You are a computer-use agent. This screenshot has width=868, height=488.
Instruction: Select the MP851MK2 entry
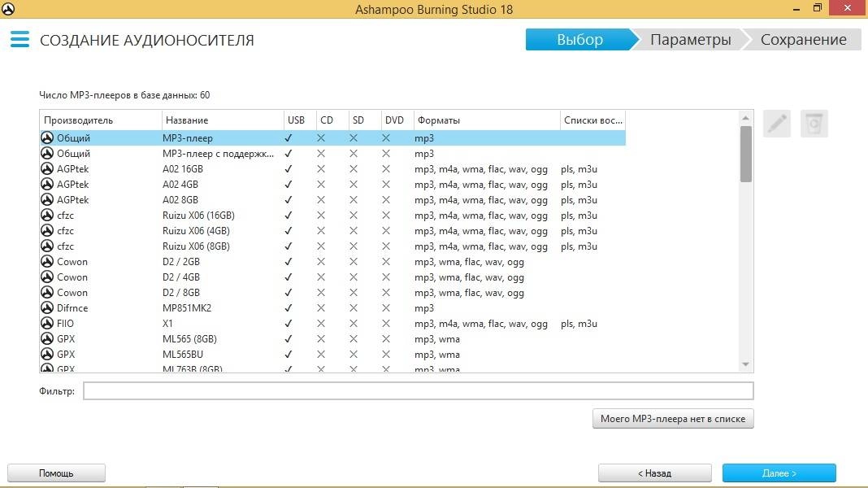(187, 308)
